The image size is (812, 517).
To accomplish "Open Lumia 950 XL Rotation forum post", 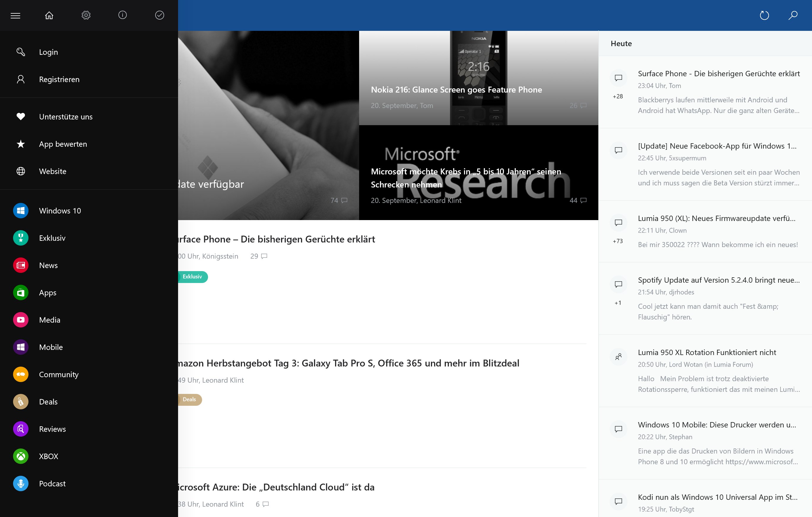I will [x=707, y=353].
